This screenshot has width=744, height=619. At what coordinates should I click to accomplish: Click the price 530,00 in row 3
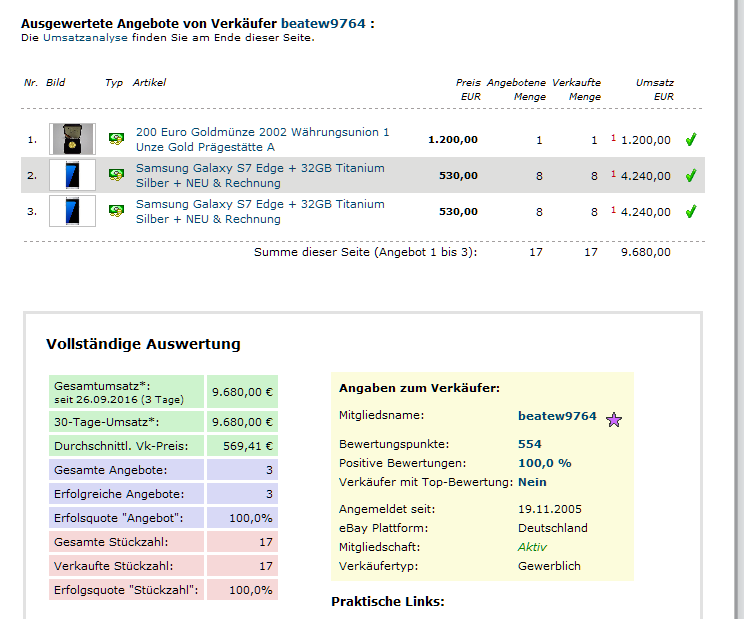pyautogui.click(x=458, y=212)
